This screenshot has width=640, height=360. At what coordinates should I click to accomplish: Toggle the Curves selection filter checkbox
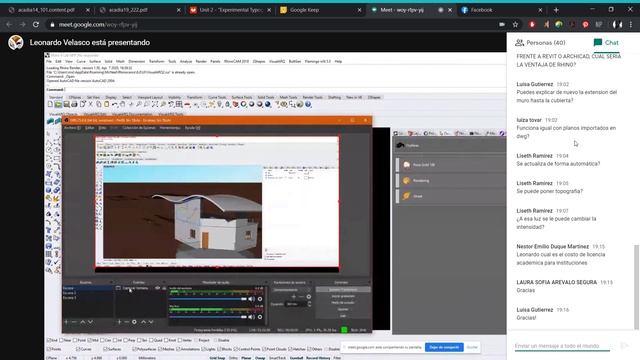[x=78, y=349]
